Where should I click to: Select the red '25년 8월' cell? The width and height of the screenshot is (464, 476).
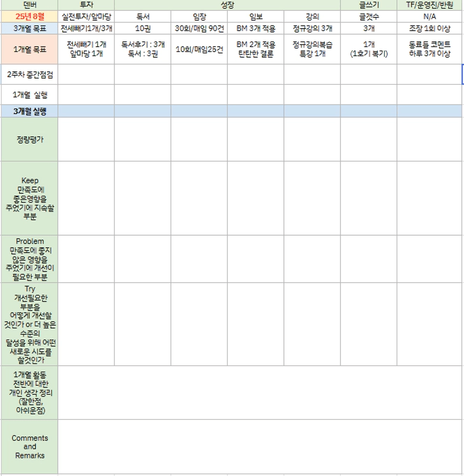pyautogui.click(x=29, y=16)
